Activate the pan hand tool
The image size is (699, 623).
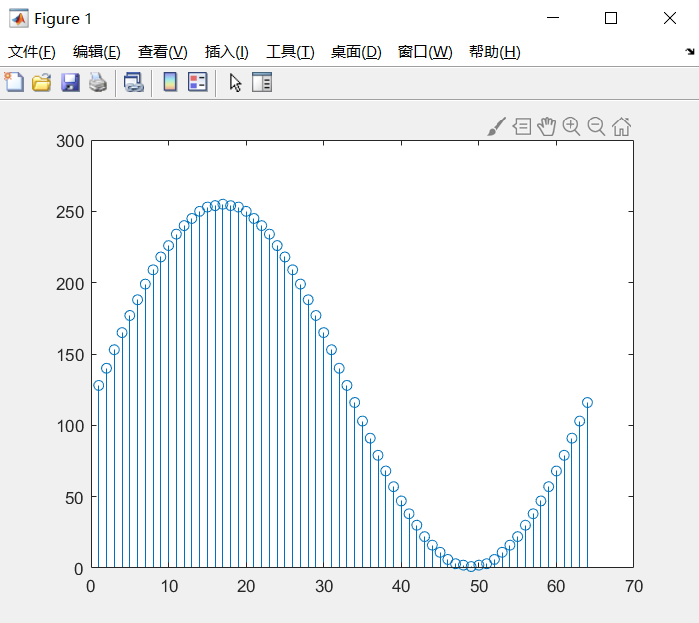pos(547,127)
